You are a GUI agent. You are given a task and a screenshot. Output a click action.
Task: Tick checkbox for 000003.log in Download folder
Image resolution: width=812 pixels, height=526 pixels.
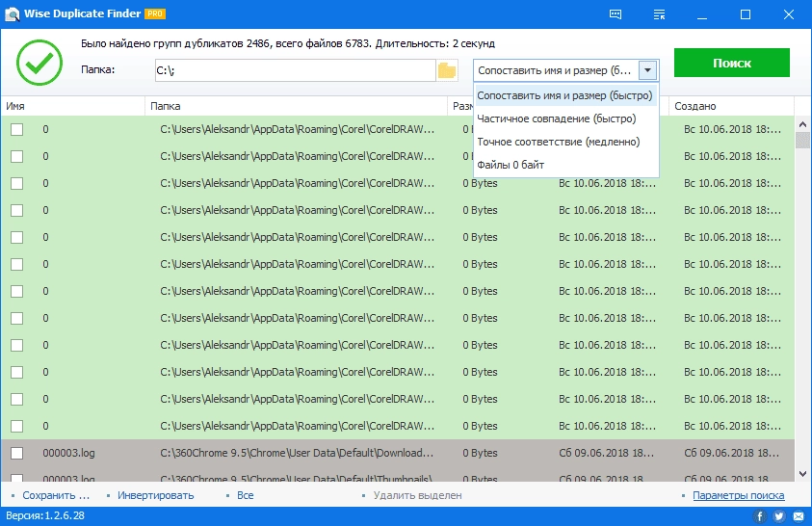point(17,453)
